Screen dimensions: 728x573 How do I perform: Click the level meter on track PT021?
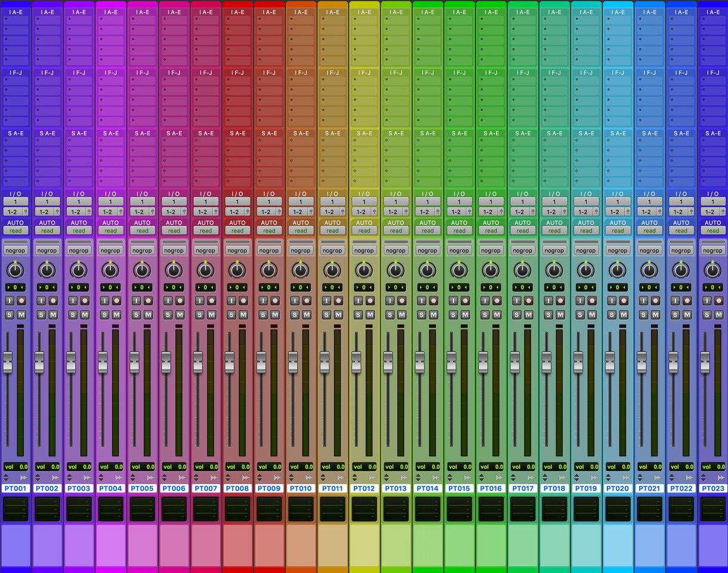click(x=654, y=392)
